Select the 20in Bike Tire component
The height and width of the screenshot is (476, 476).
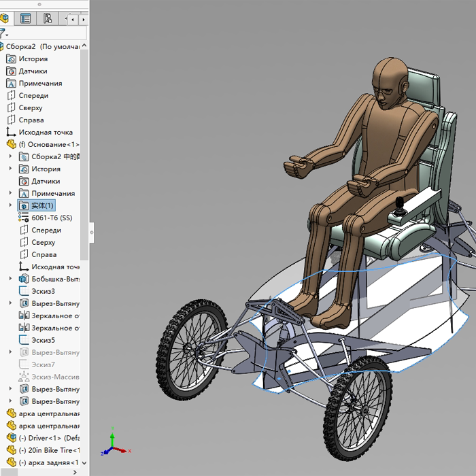click(48, 450)
